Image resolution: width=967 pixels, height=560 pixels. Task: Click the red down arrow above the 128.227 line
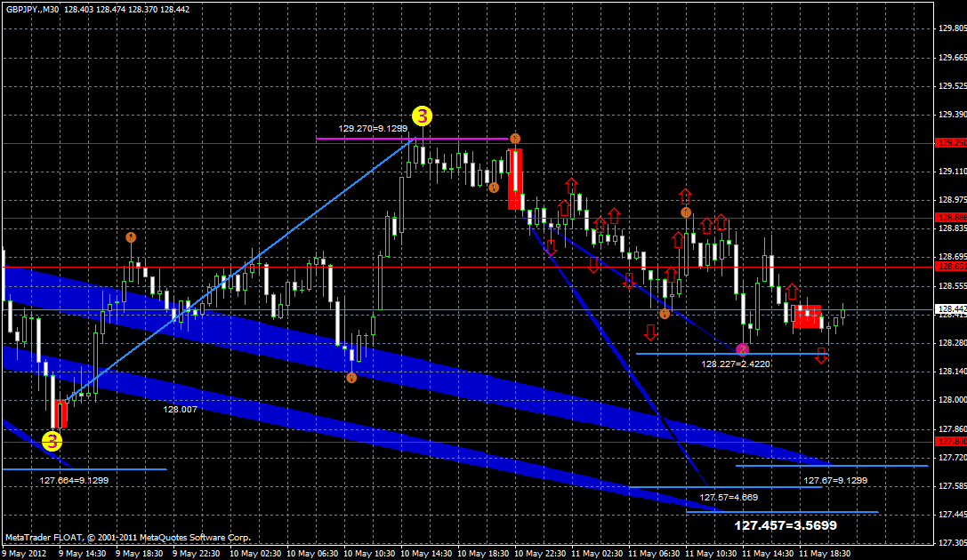(652, 332)
